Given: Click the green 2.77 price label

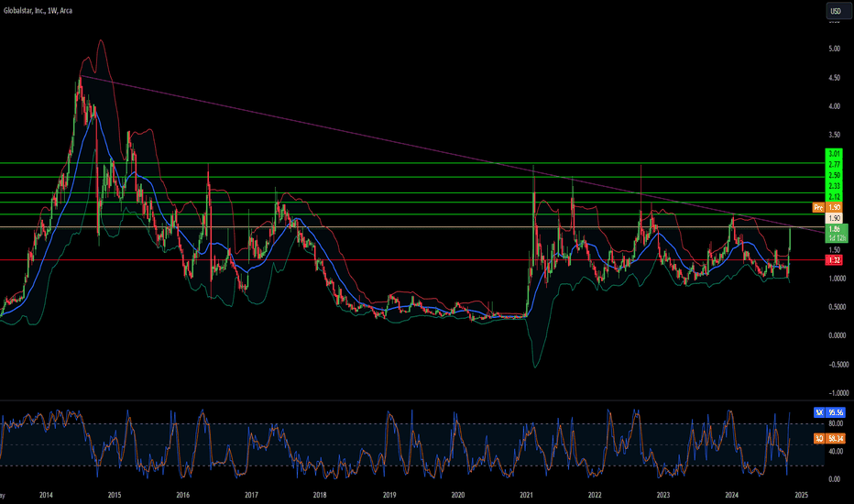Looking at the screenshot, I should [x=834, y=165].
